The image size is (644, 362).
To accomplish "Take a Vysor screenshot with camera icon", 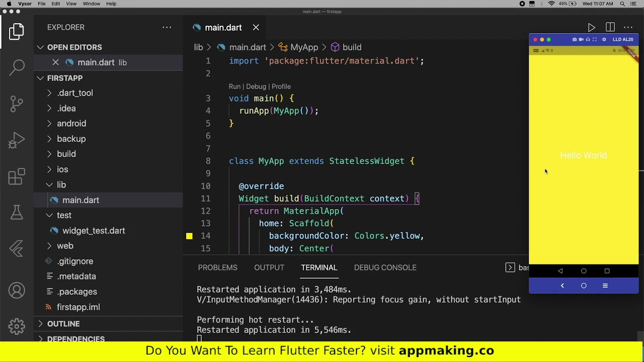I will pos(575,39).
